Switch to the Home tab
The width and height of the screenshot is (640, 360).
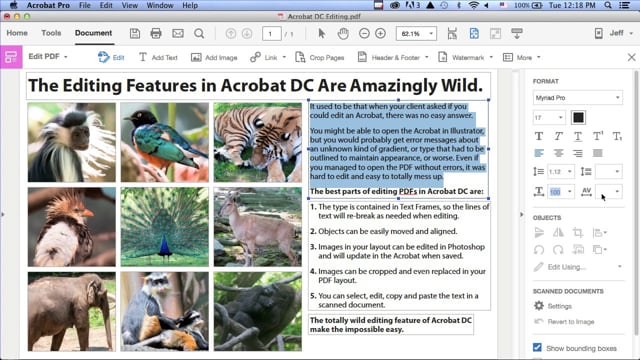[17, 33]
